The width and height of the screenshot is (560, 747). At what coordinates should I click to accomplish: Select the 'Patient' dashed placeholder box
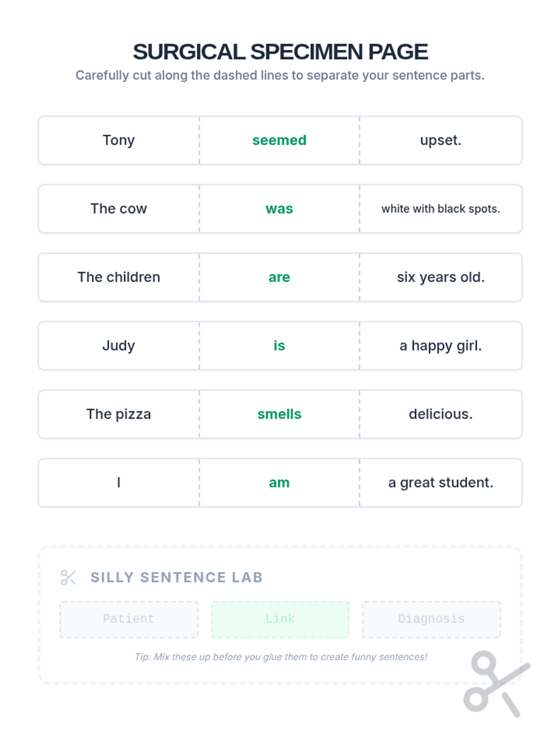[x=129, y=619]
